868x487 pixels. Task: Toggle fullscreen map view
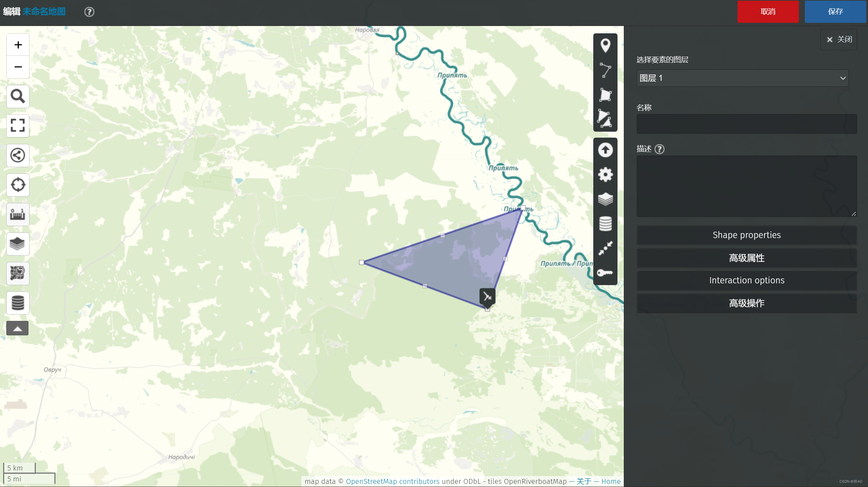coord(18,125)
